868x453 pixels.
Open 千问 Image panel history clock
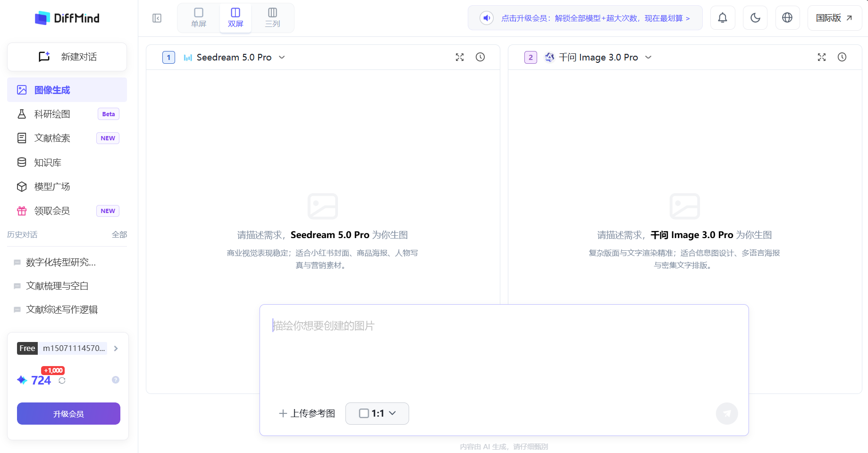pyautogui.click(x=842, y=57)
